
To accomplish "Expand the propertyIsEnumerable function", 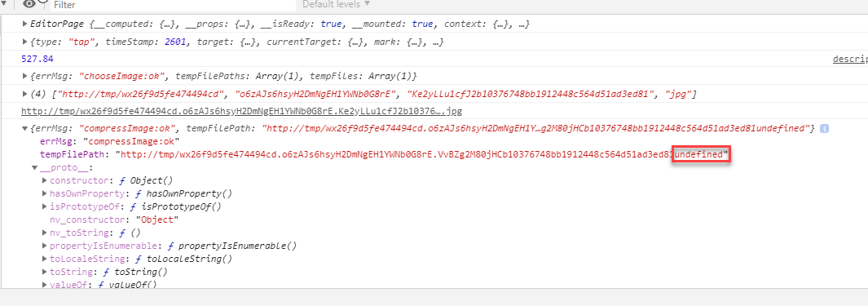I will pyautogui.click(x=45, y=246).
